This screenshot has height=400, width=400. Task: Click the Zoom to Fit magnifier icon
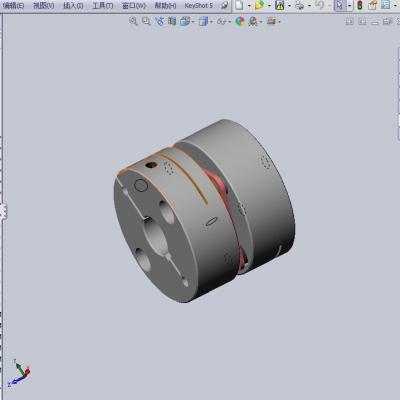pyautogui.click(x=133, y=21)
